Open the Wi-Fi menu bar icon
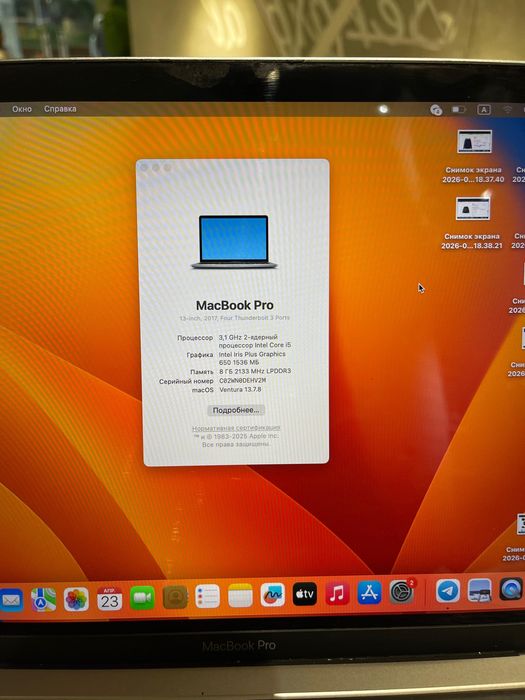The width and height of the screenshot is (525, 700). tap(508, 109)
